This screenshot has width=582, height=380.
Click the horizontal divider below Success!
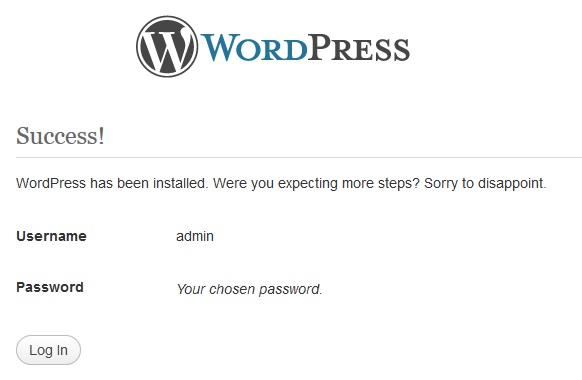pyautogui.click(x=299, y=157)
